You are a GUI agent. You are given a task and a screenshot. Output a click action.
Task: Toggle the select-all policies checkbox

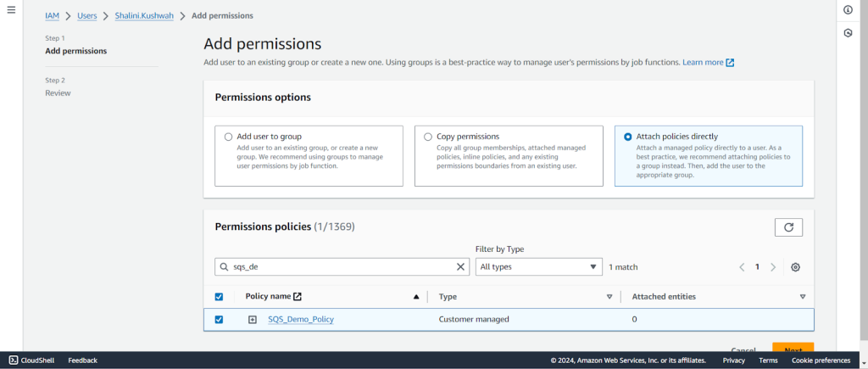tap(219, 297)
